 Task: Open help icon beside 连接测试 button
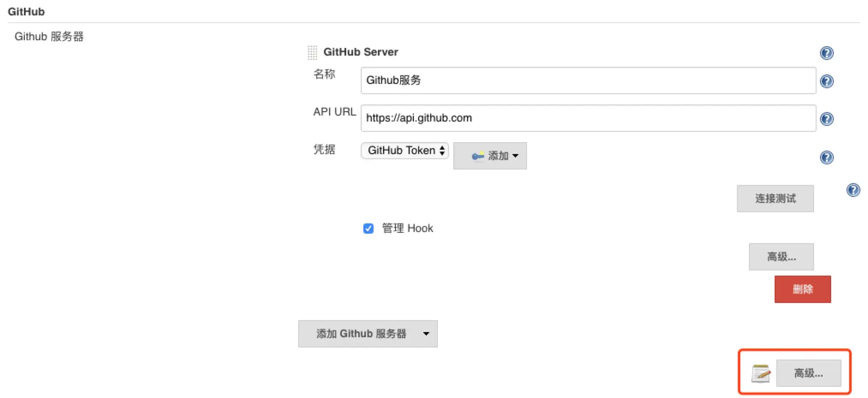pyautogui.click(x=853, y=190)
